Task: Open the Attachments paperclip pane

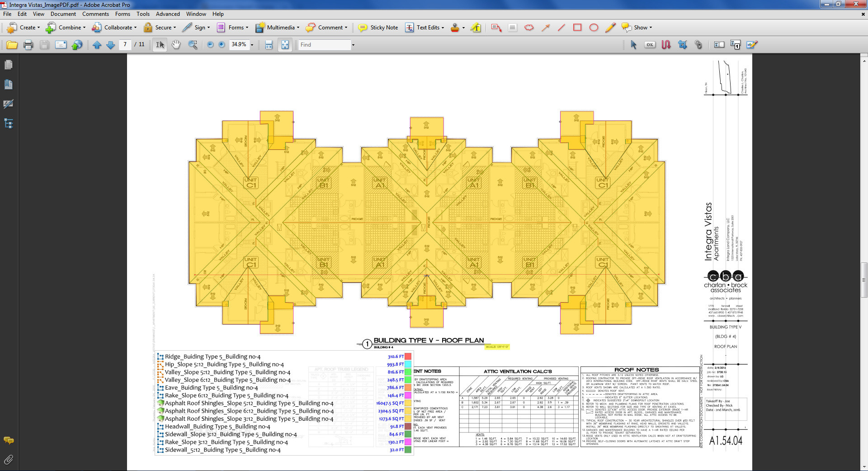Action: [x=8, y=460]
